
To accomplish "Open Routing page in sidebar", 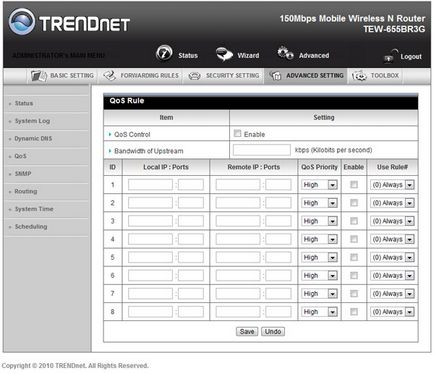I will (26, 191).
